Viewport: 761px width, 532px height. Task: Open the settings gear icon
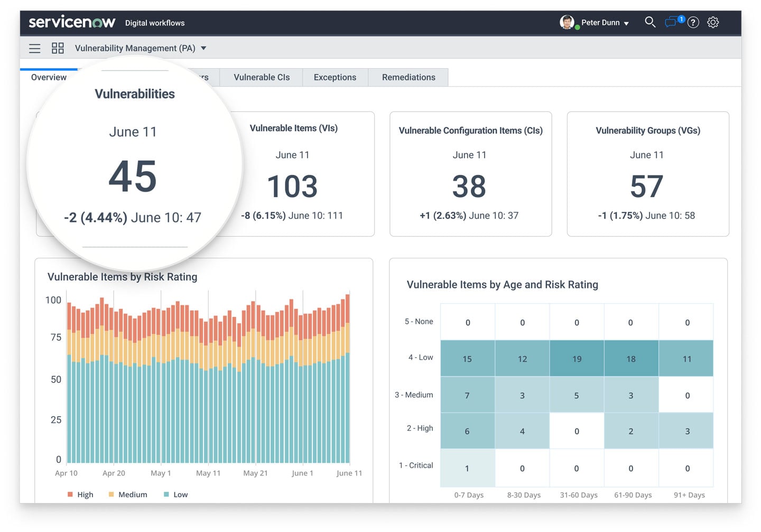[x=713, y=22]
